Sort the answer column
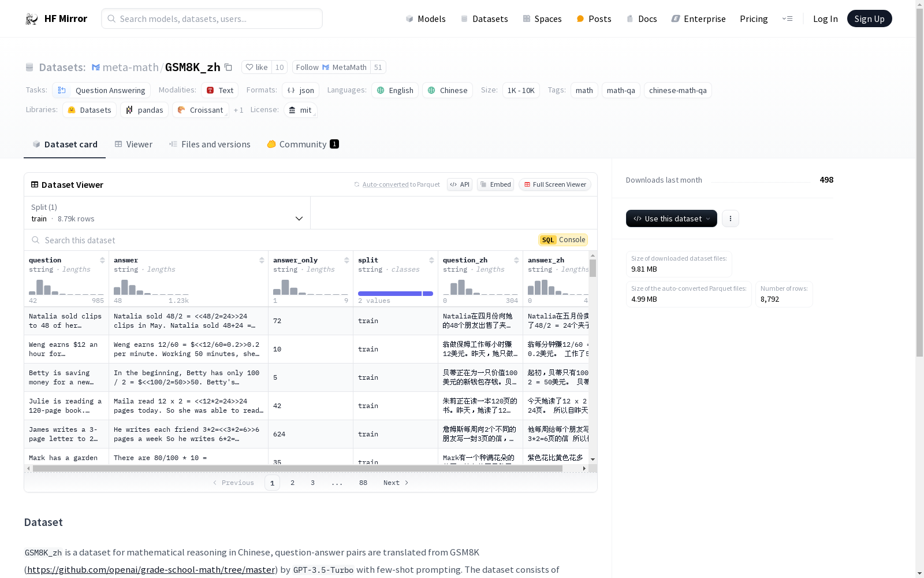Image resolution: width=924 pixels, height=578 pixels. point(262,260)
